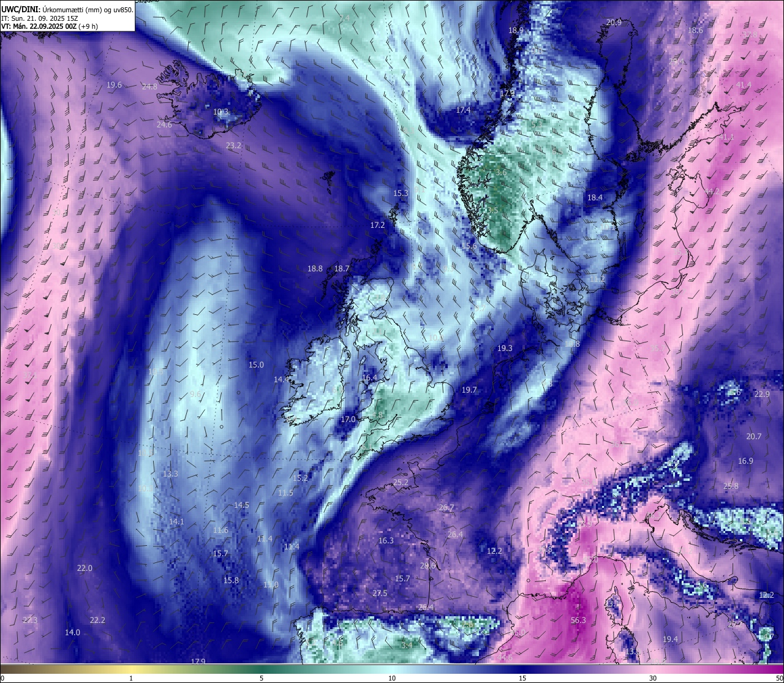Click the 19.6 value label
Screen dimensions: 784x683
pyautogui.click(x=114, y=85)
